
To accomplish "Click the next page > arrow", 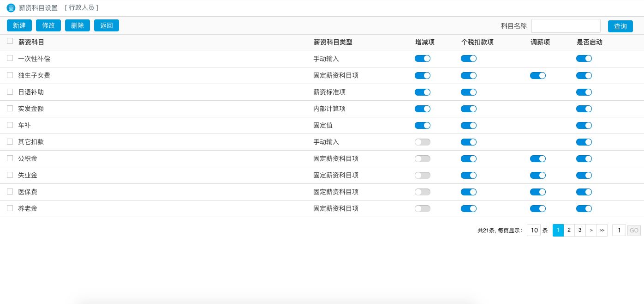I will pos(591,230).
